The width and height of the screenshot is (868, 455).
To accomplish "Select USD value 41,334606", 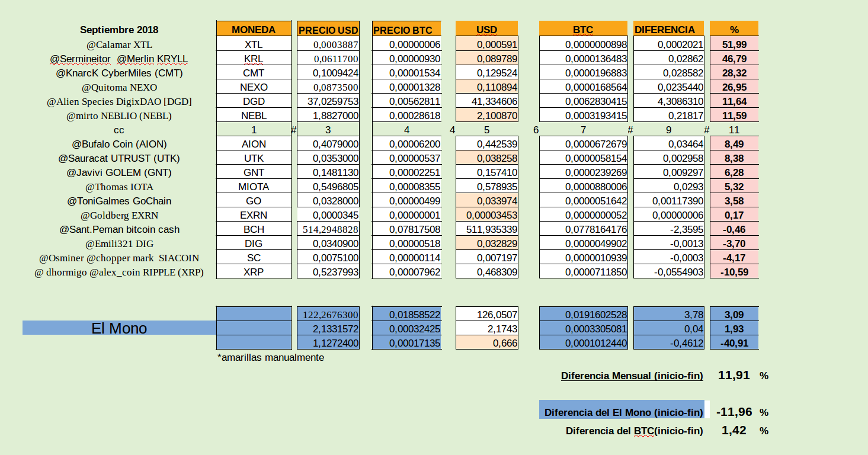I will (x=487, y=101).
